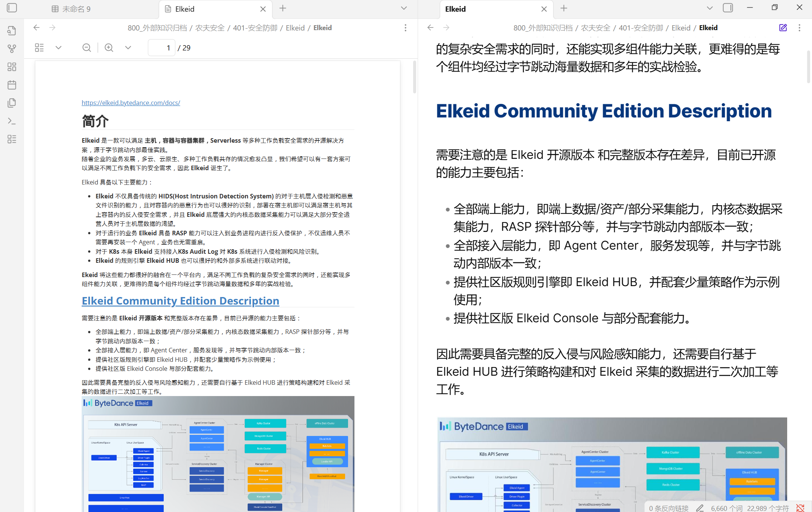The width and height of the screenshot is (812, 512).
Task: Toggle reading mode with the purple edit icon
Action: (783, 28)
